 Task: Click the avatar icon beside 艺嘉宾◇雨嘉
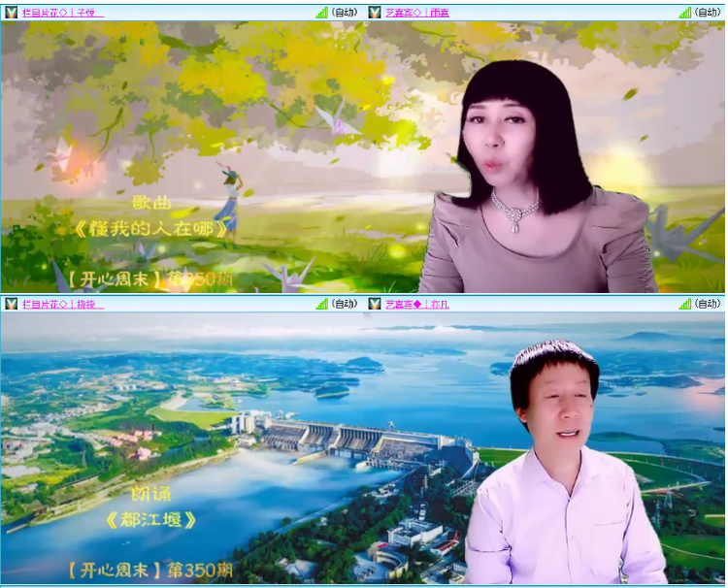point(375,13)
